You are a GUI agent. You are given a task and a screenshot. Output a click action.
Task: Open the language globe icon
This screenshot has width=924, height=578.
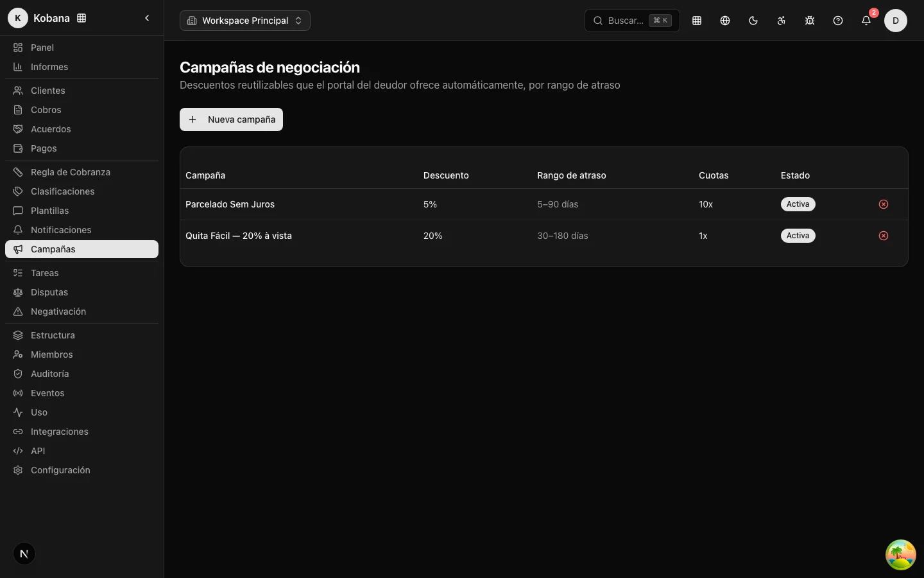coord(725,21)
